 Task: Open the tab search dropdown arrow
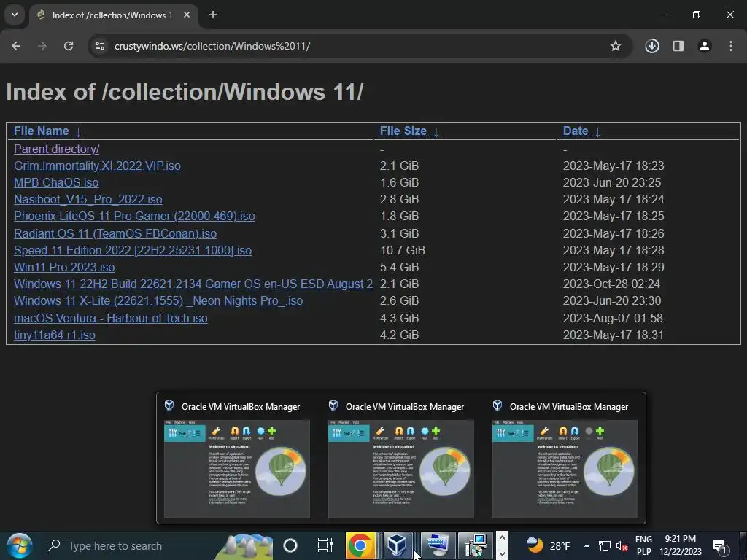[x=15, y=15]
